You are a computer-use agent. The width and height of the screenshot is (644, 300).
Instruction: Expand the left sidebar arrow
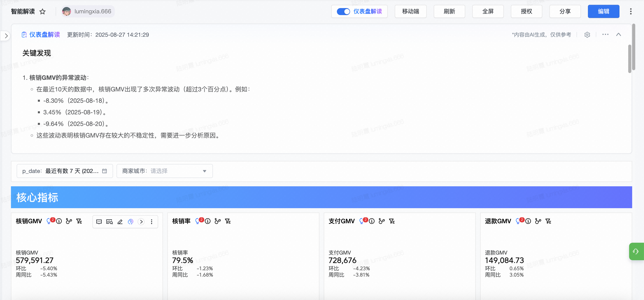click(x=6, y=36)
